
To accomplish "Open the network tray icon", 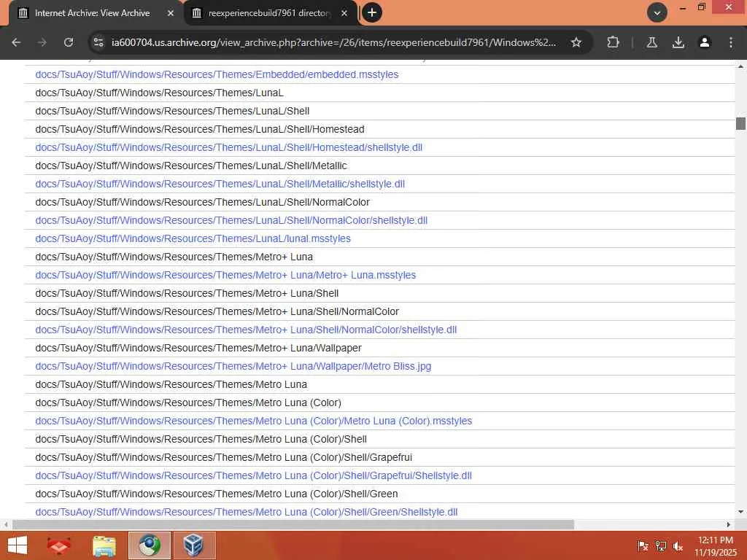I will click(x=661, y=546).
